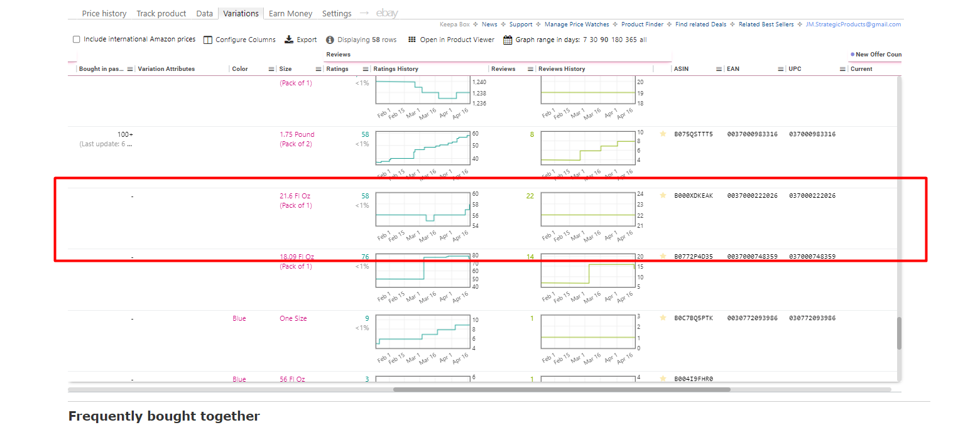Open the Keepa Box link
The width and height of the screenshot is (980, 425).
pyautogui.click(x=455, y=24)
